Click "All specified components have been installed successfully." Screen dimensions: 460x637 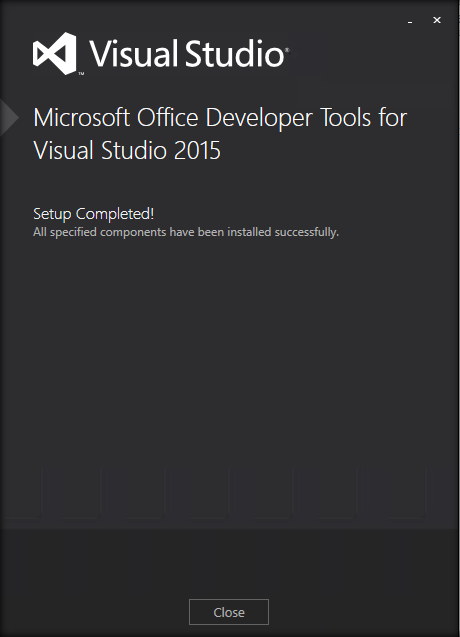pos(186,232)
